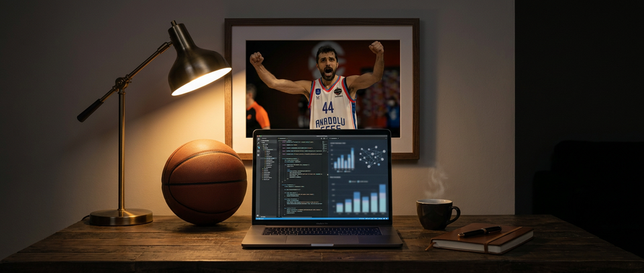Click the network graph diagram in the preview pane
The width and height of the screenshot is (644, 273).
tap(372, 156)
